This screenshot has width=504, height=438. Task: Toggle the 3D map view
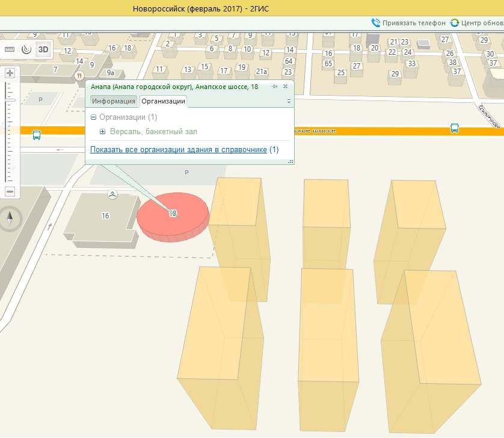(43, 49)
